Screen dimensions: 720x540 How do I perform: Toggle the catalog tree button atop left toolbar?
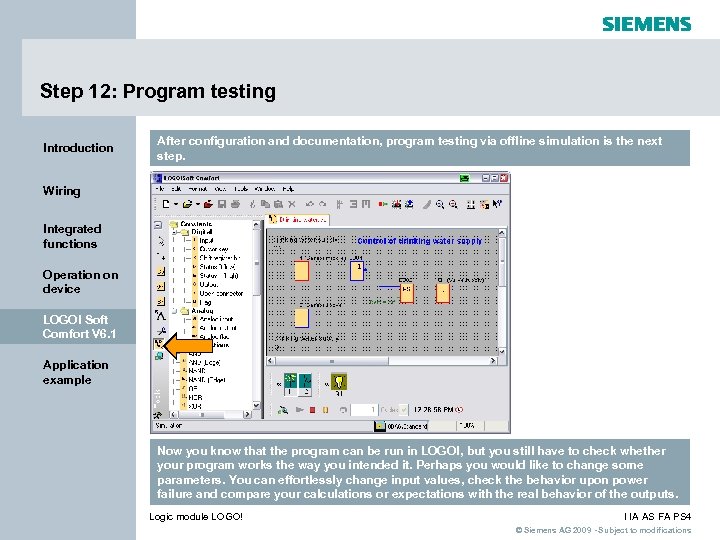click(x=158, y=225)
